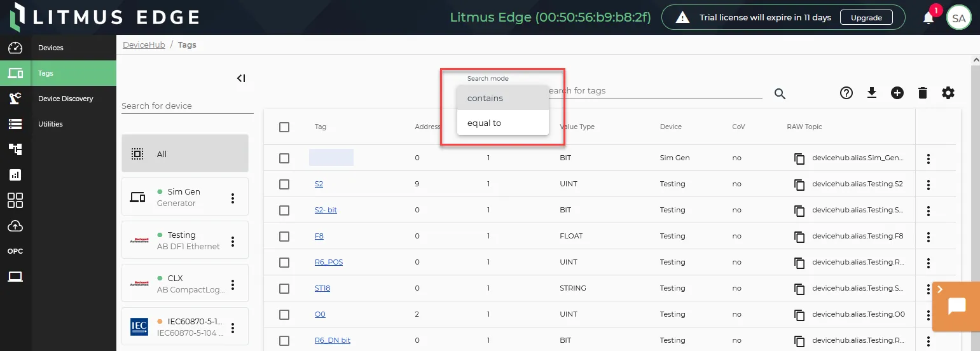Open row actions for R6_POS tag
The height and width of the screenshot is (351, 980).
tap(928, 263)
